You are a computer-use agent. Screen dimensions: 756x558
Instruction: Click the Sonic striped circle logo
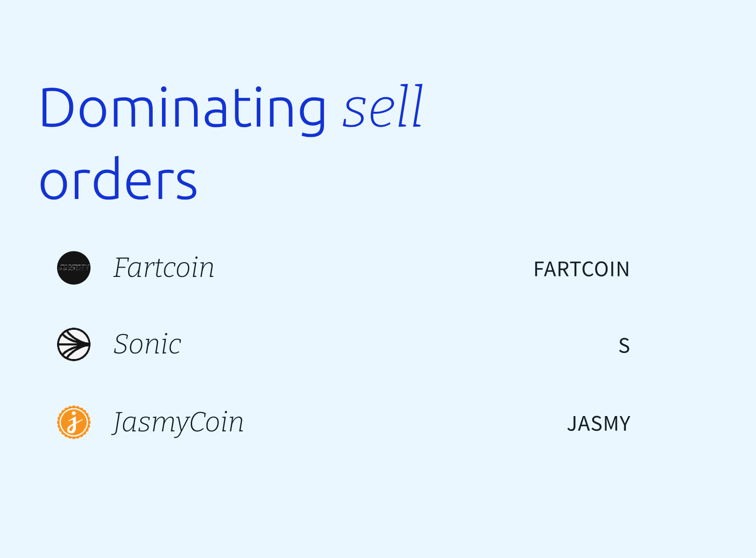point(74,345)
